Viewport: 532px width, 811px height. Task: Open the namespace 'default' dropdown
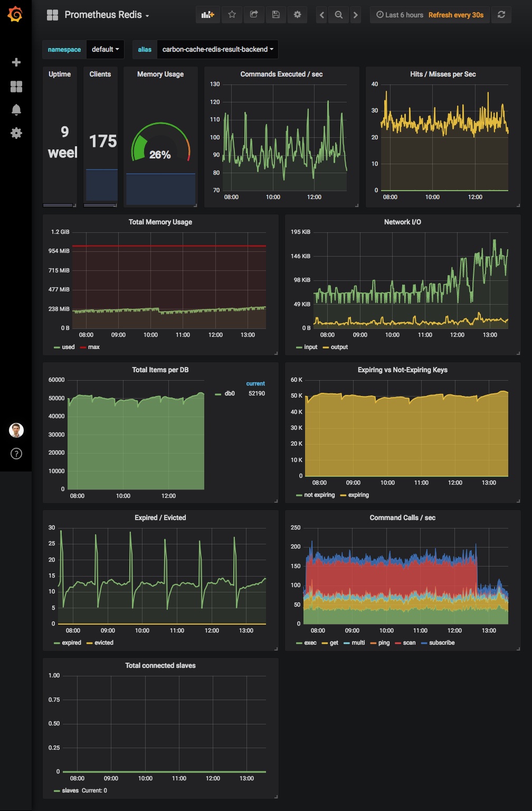click(x=104, y=49)
